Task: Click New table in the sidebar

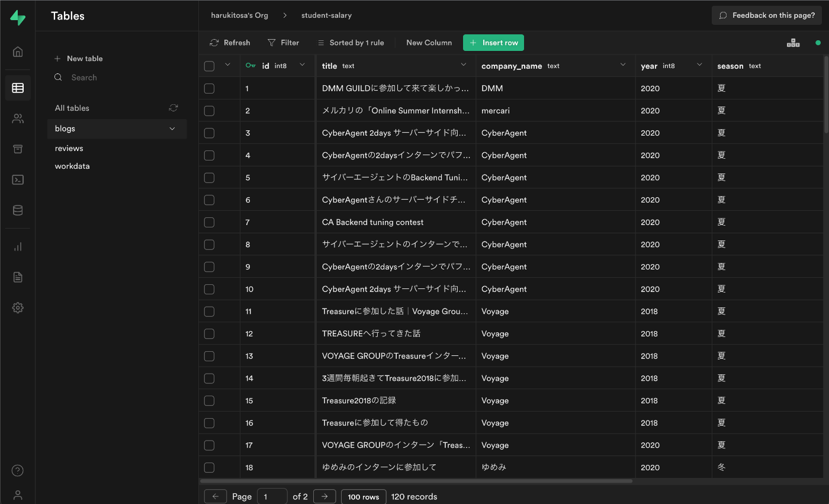Action: point(78,59)
